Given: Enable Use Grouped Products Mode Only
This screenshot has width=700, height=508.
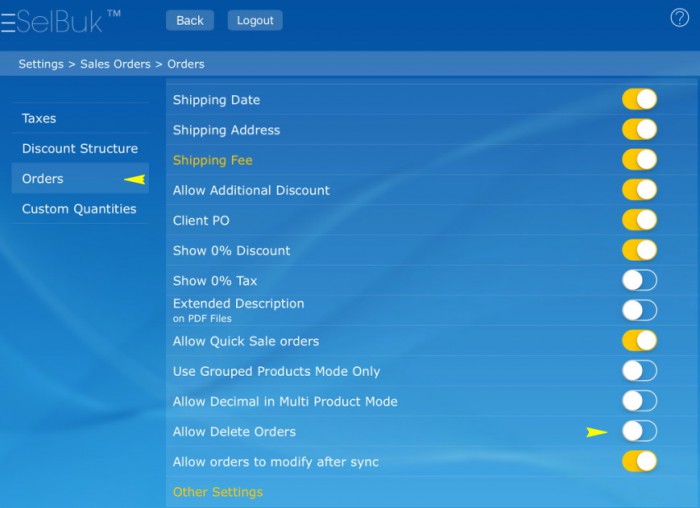Looking at the screenshot, I should pyautogui.click(x=639, y=371).
